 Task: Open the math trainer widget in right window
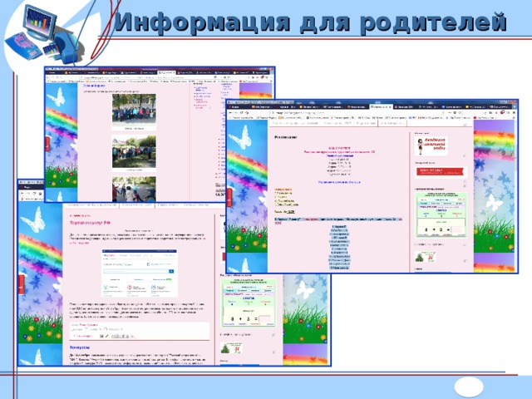click(x=441, y=214)
